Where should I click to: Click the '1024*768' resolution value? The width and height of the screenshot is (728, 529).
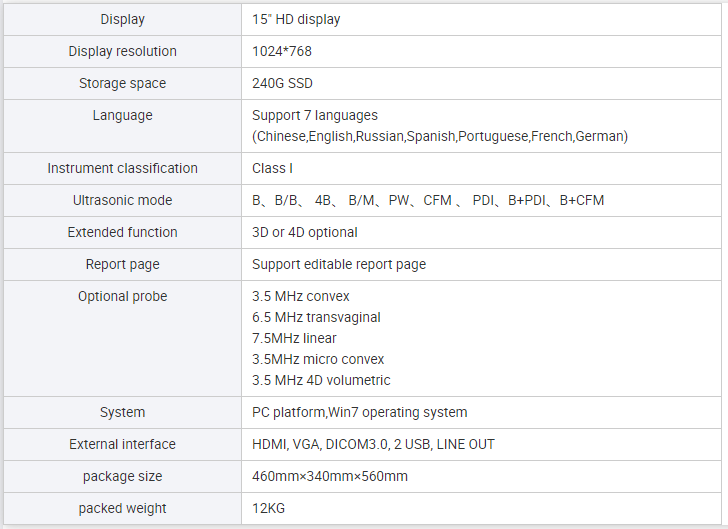coord(282,52)
